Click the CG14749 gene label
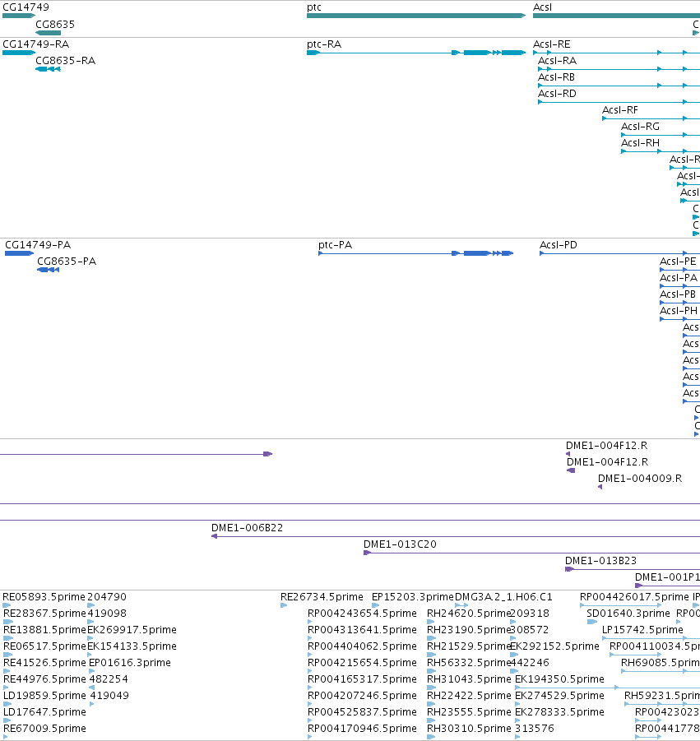This screenshot has width=700, height=741. click(x=25, y=7)
